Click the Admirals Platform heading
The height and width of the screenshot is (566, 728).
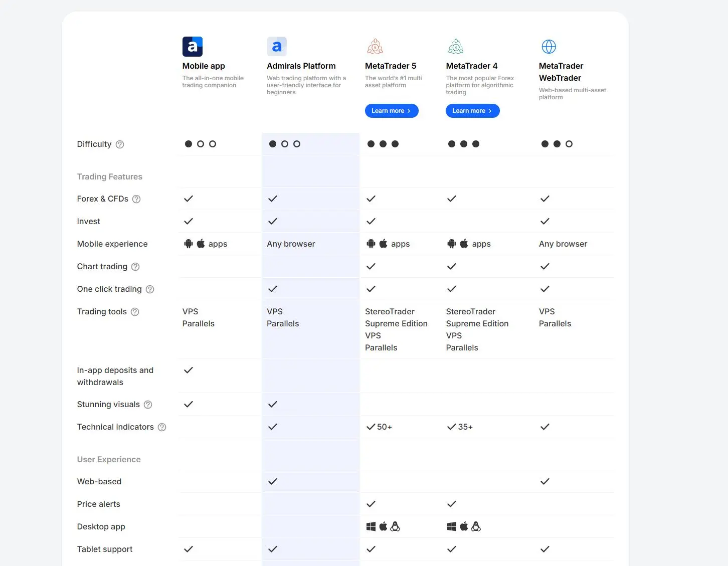point(301,66)
